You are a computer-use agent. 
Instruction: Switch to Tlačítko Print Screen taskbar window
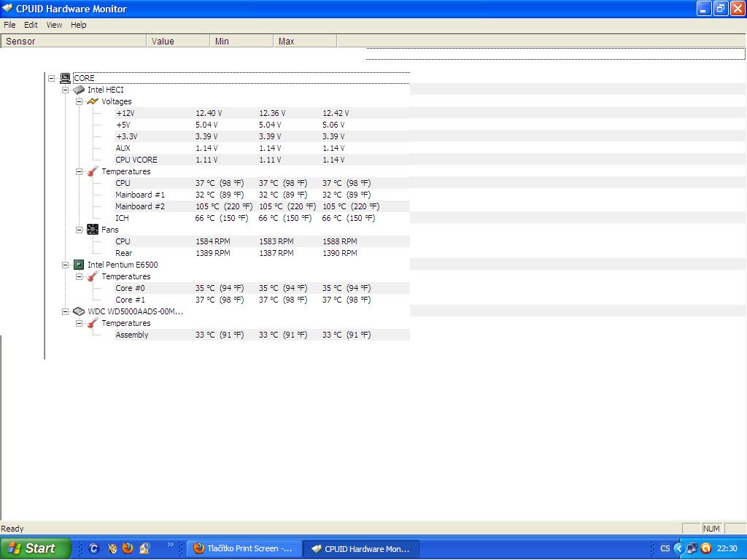(x=244, y=548)
